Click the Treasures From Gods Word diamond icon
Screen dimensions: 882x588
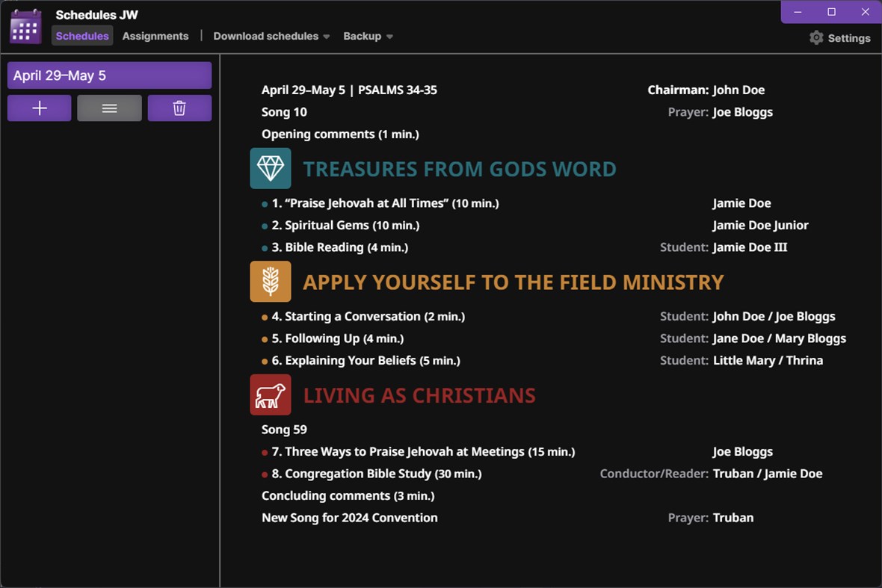271,168
